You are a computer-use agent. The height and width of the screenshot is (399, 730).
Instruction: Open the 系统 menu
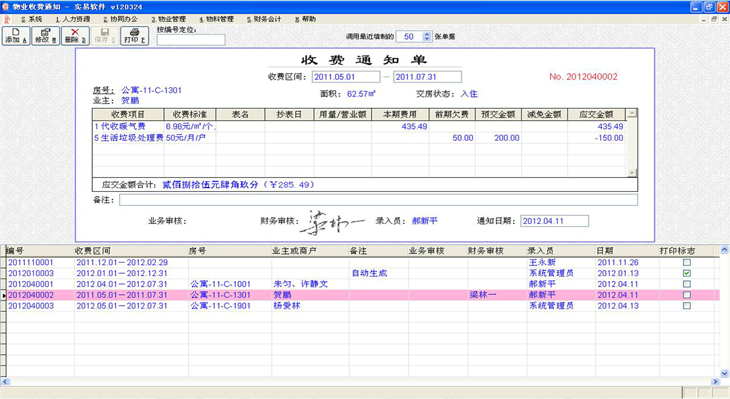32,19
